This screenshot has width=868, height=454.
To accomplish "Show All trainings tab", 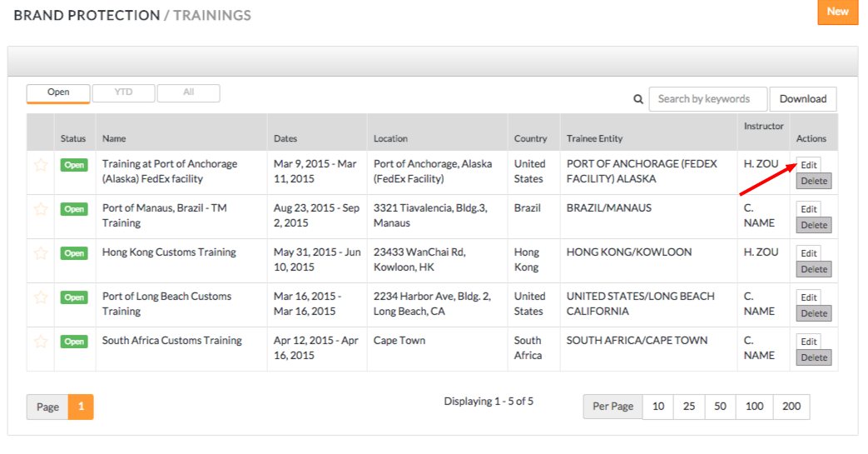I will coord(189,93).
